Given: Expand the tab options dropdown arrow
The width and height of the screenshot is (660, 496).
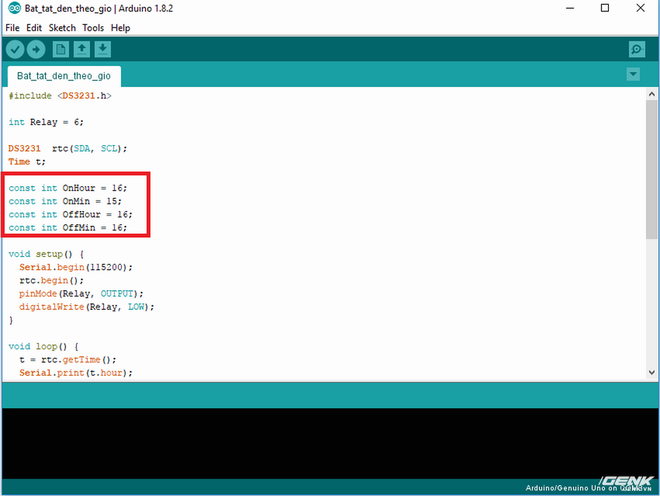Looking at the screenshot, I should 633,75.
